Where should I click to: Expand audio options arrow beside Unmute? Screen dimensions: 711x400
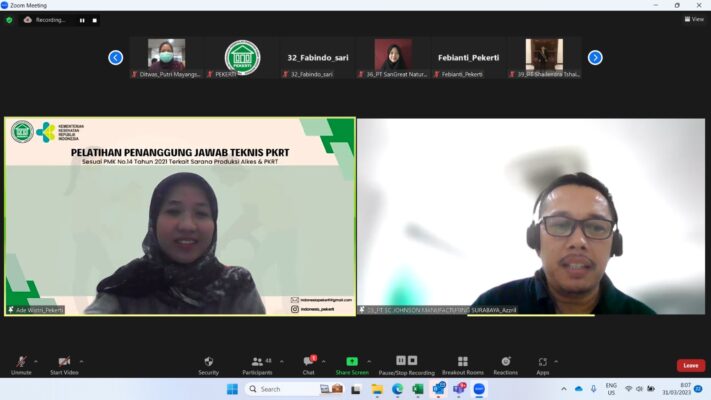click(x=36, y=361)
